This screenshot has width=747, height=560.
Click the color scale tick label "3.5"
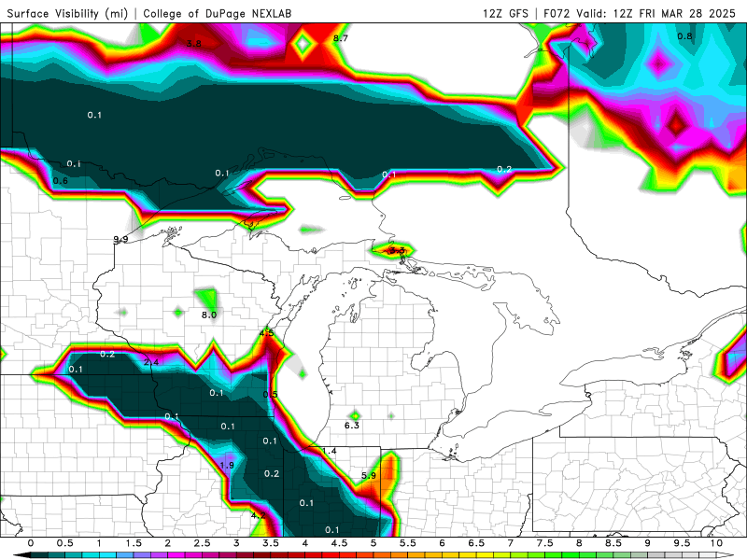point(271,543)
